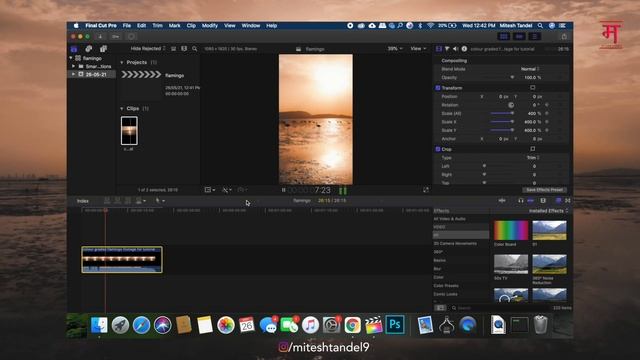Adjust the Opacity slider handle
Screen dimensions: 640x360
point(512,77)
